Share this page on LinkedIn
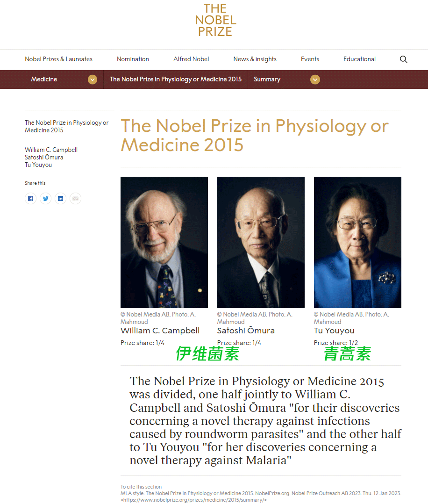The width and height of the screenshot is (428, 504). click(60, 199)
